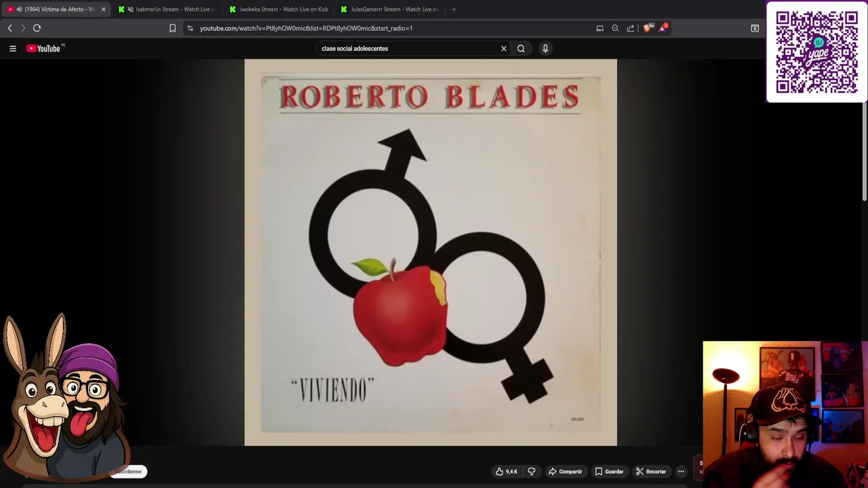Click the youtube.com address bar URL

(306, 28)
